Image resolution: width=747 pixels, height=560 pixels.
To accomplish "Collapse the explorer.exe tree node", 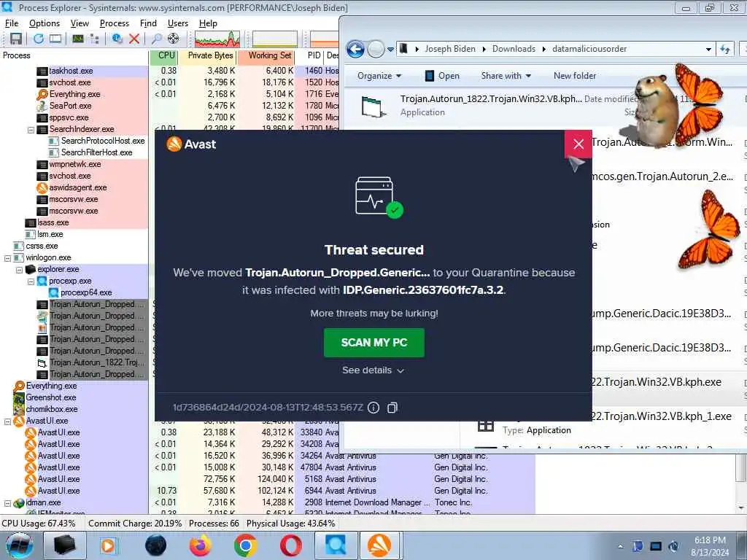I will click(20, 270).
